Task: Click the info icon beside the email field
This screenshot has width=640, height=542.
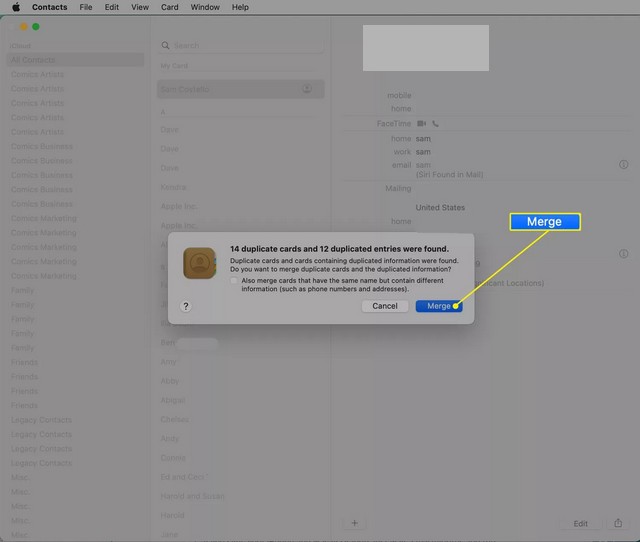Action: tap(623, 164)
